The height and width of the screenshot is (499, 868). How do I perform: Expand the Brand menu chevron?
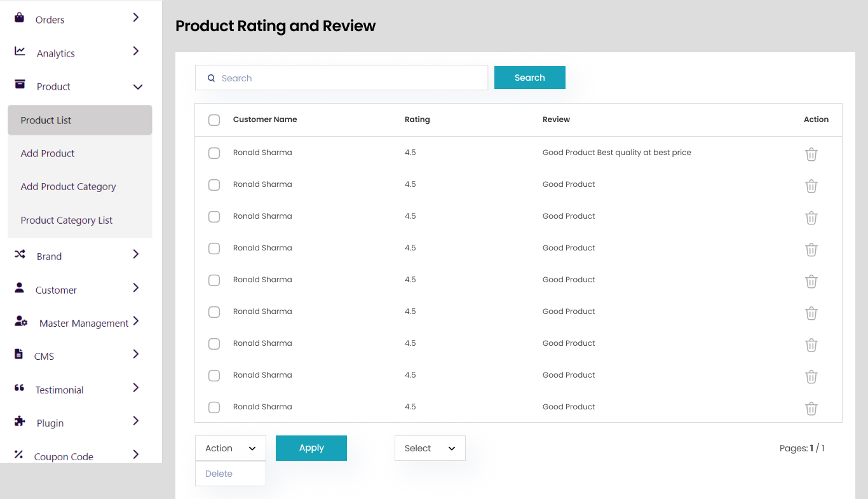tap(136, 254)
